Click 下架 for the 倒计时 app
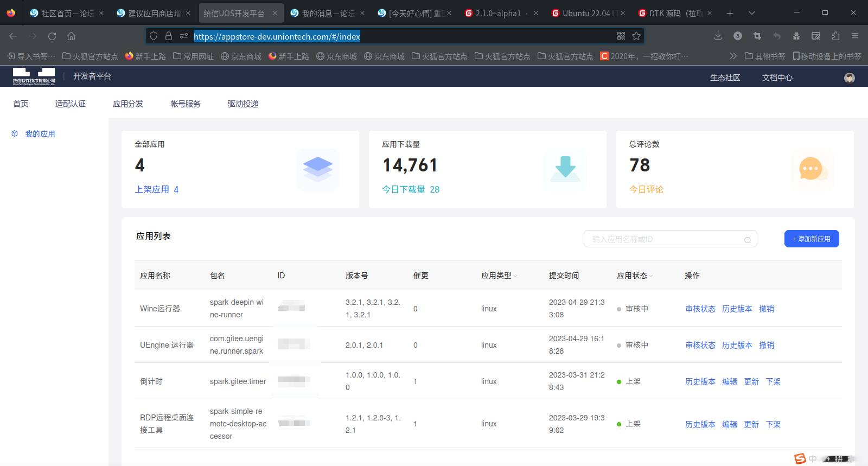Image resolution: width=868 pixels, height=466 pixels. click(x=773, y=381)
